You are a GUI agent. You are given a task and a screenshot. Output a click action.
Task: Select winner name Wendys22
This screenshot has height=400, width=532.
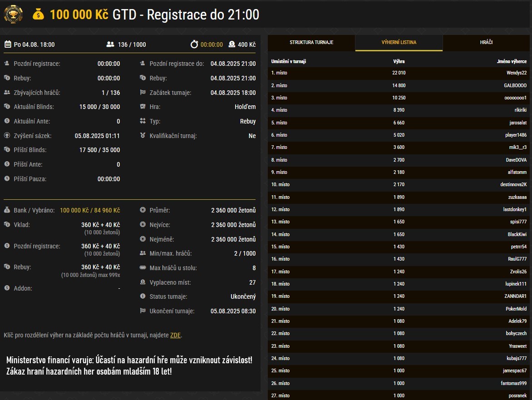(517, 73)
